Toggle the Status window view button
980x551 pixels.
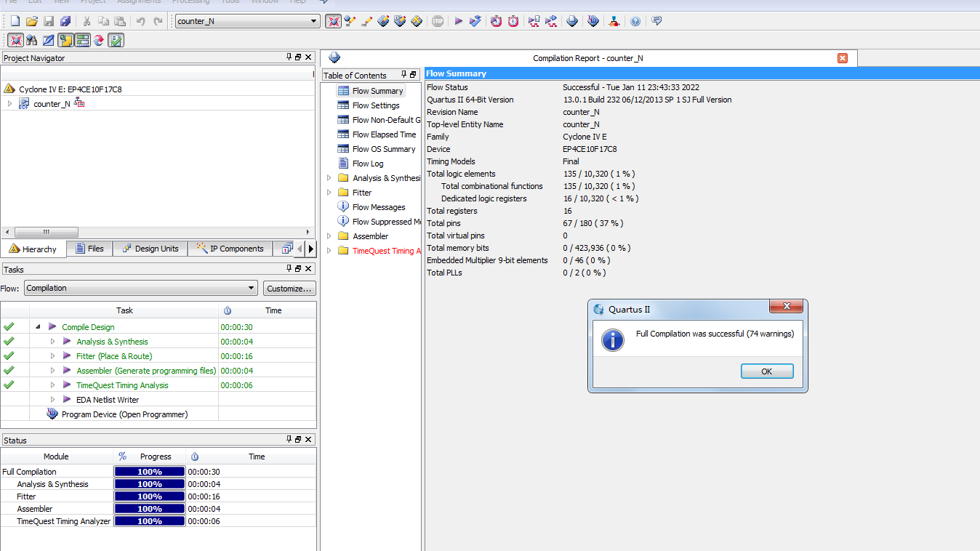(82, 40)
